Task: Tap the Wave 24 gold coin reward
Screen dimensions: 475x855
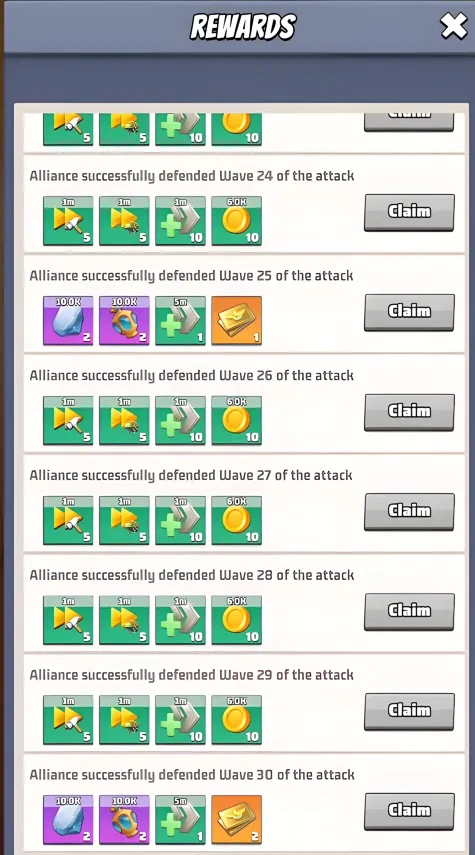Action: point(236,221)
